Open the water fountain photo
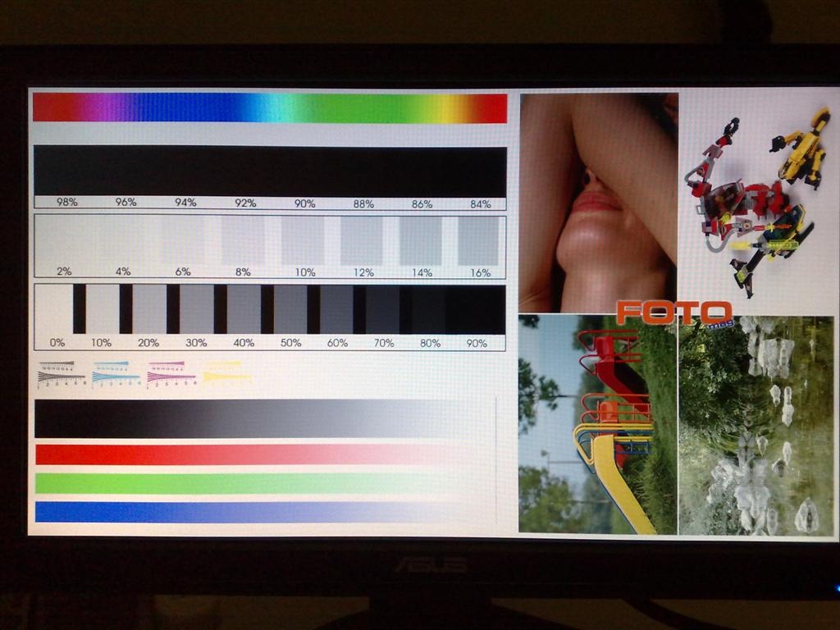The height and width of the screenshot is (630, 840). tap(756, 425)
